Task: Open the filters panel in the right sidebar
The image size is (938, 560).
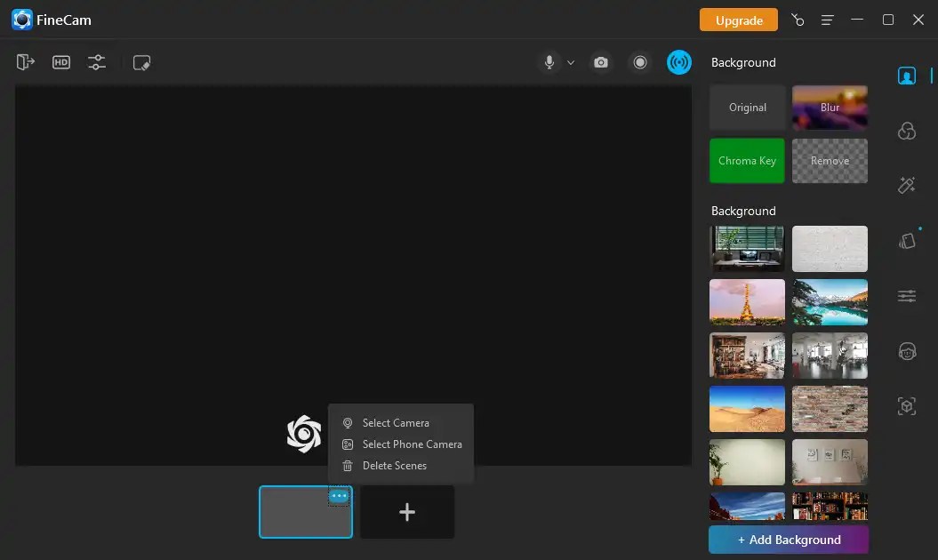Action: click(906, 130)
